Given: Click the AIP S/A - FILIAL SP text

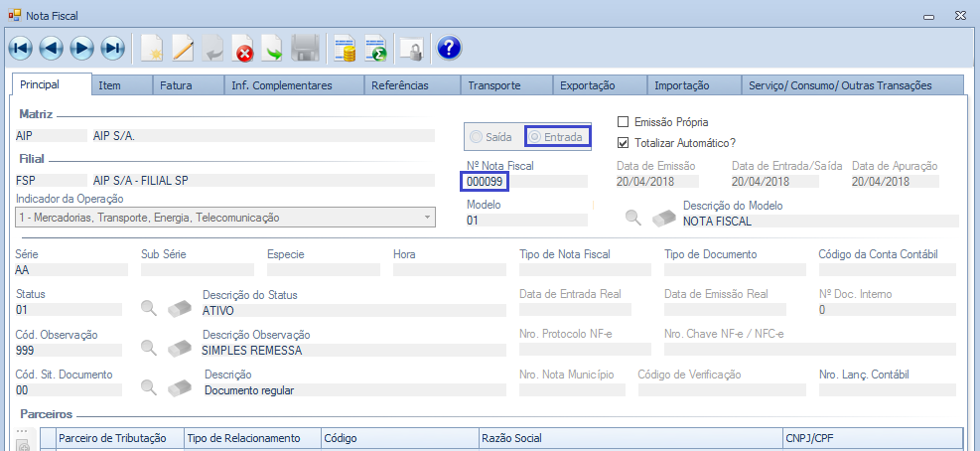Looking at the screenshot, I should (x=141, y=181).
